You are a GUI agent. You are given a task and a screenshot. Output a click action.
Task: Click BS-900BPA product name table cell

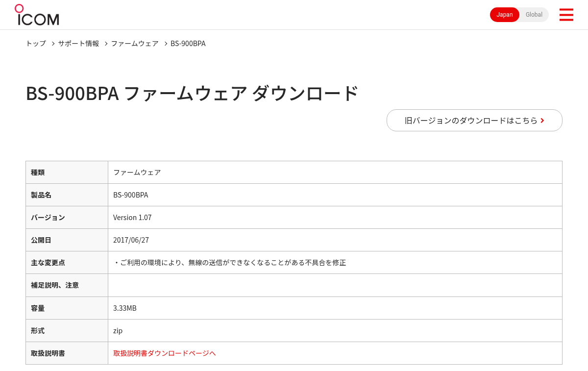coord(335,195)
